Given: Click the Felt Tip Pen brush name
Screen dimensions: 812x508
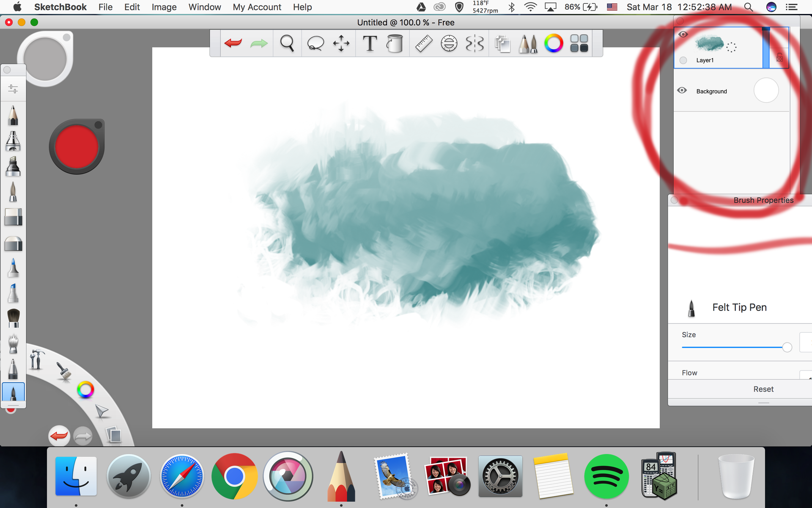Looking at the screenshot, I should 739,307.
